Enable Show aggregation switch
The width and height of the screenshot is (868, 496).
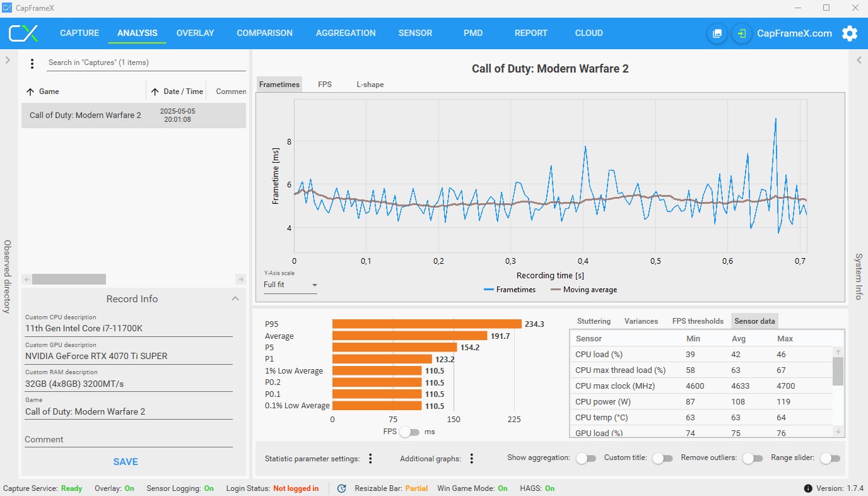pos(585,458)
